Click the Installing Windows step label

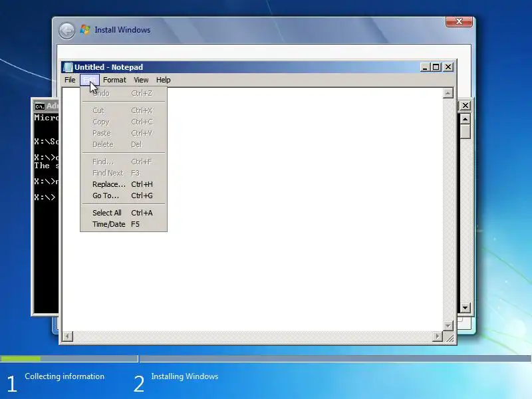pyautogui.click(x=185, y=376)
